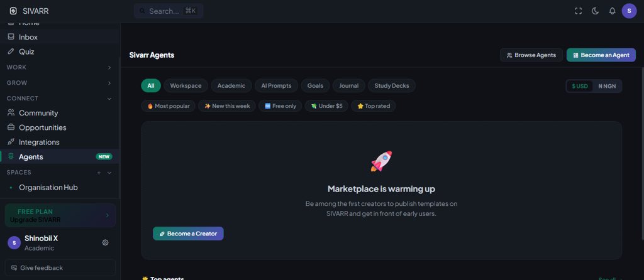This screenshot has height=280, width=644.
Task: Click the NEW badge on Agents
Action: [104, 156]
